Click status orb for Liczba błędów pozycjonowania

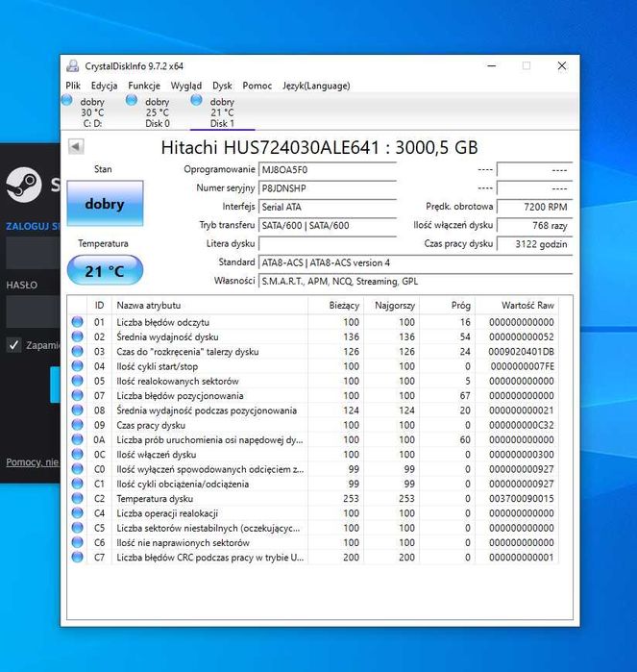78,395
